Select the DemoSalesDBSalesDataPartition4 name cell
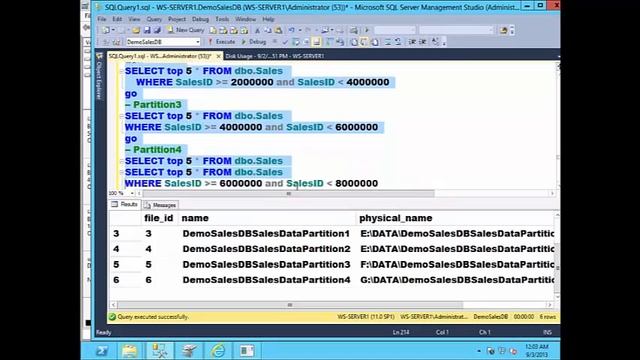 coord(266,280)
